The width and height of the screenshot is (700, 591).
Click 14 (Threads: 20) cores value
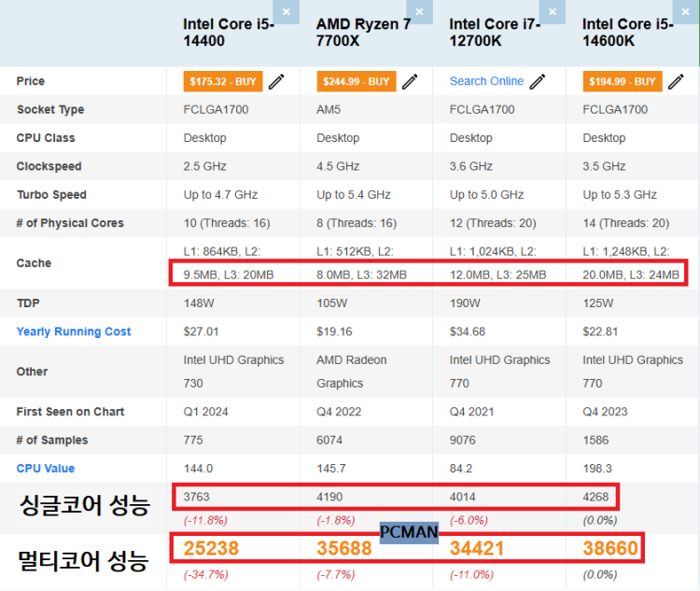coord(626,223)
